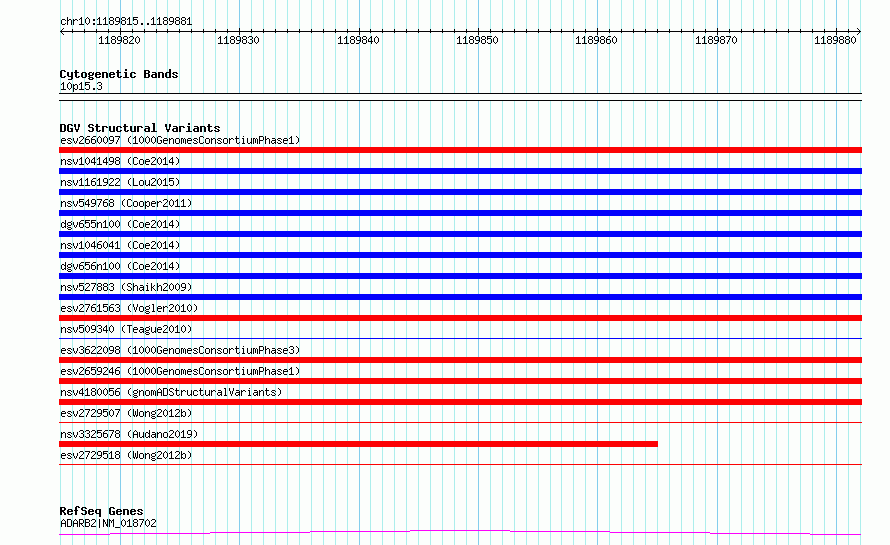Click the red bar under esv2660097
This screenshot has height=545, width=890.
point(460,150)
